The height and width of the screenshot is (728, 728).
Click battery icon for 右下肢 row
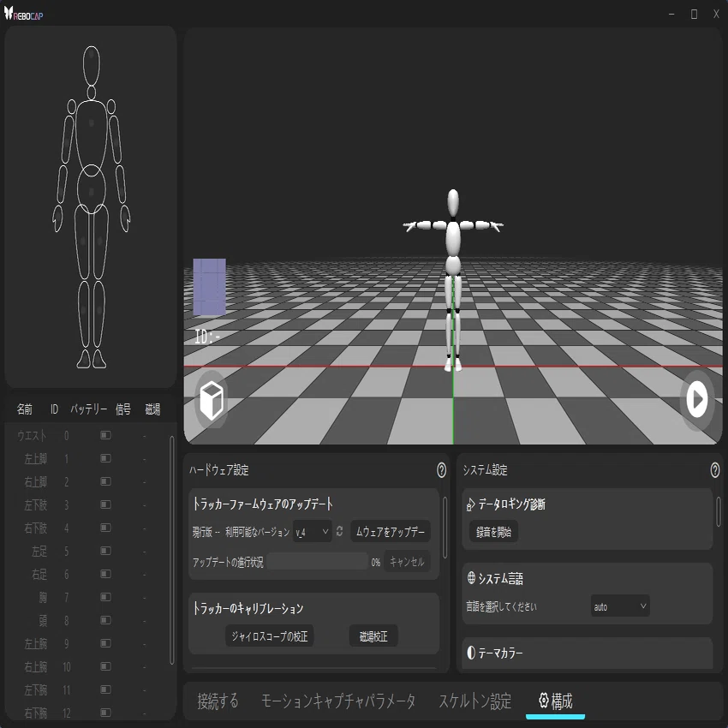pos(105,528)
